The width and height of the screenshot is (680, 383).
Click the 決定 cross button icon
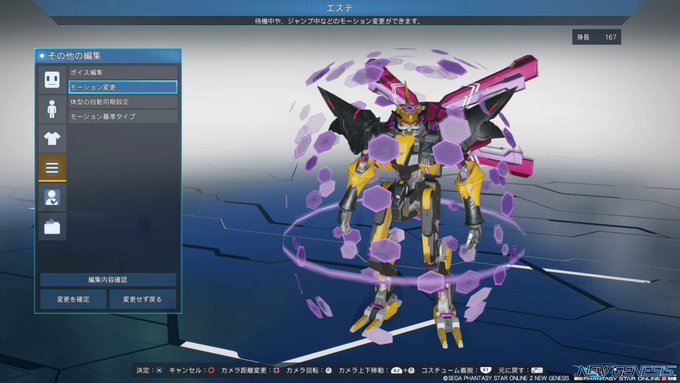[x=159, y=370]
